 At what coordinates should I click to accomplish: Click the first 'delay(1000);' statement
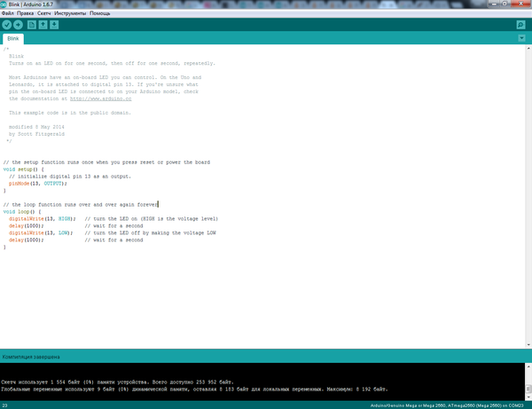26,226
